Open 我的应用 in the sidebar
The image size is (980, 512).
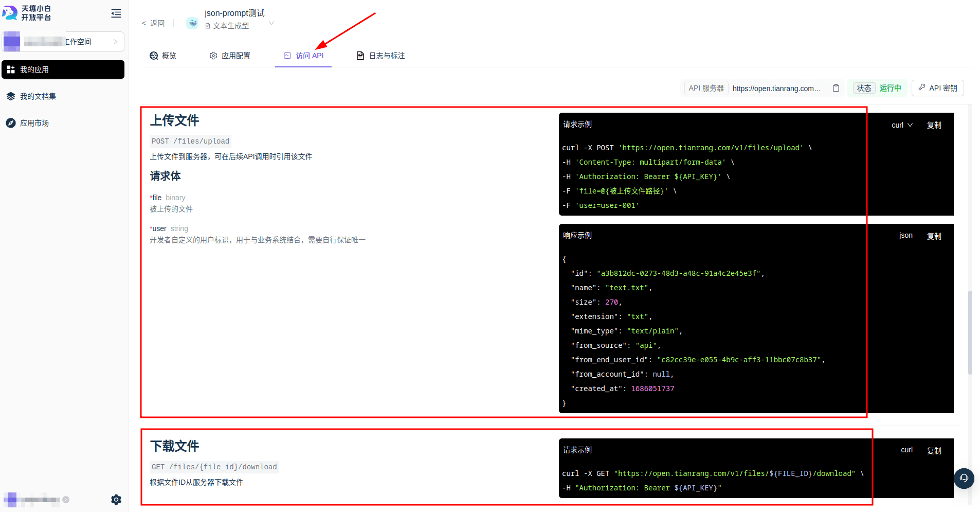[63, 69]
